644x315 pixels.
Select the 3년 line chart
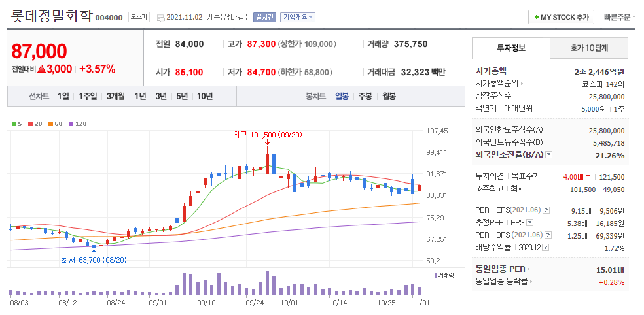click(x=161, y=97)
